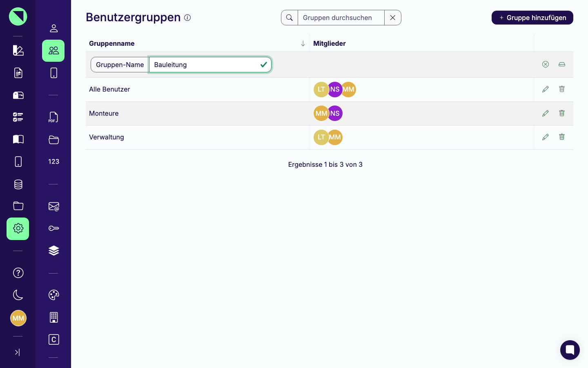The image size is (588, 368).
Task: Clear the group search with X
Action: click(x=393, y=18)
